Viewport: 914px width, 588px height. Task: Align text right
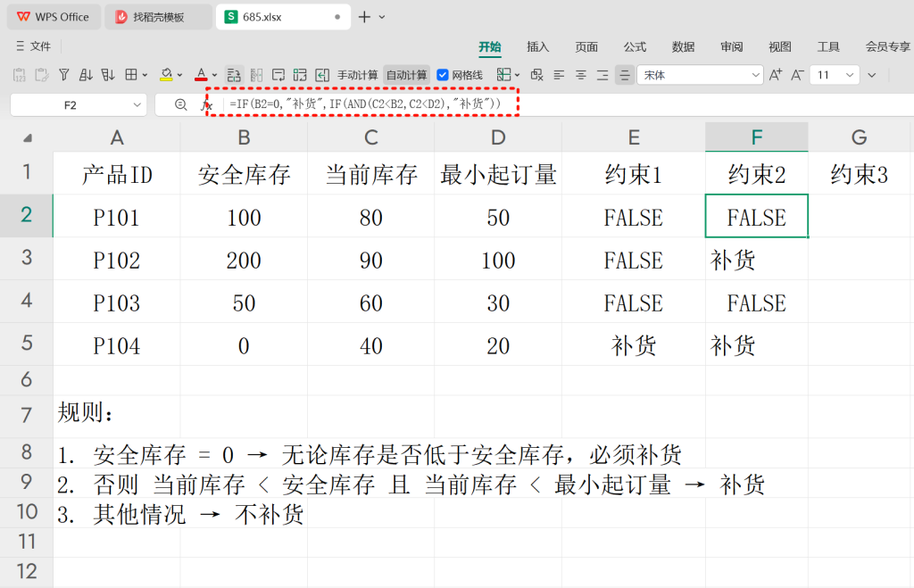(x=602, y=75)
